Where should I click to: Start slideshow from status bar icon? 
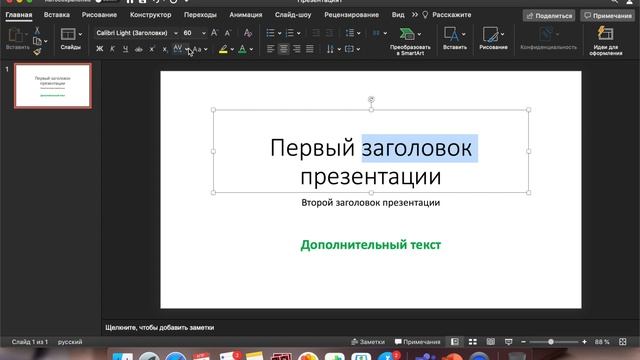tap(509, 342)
